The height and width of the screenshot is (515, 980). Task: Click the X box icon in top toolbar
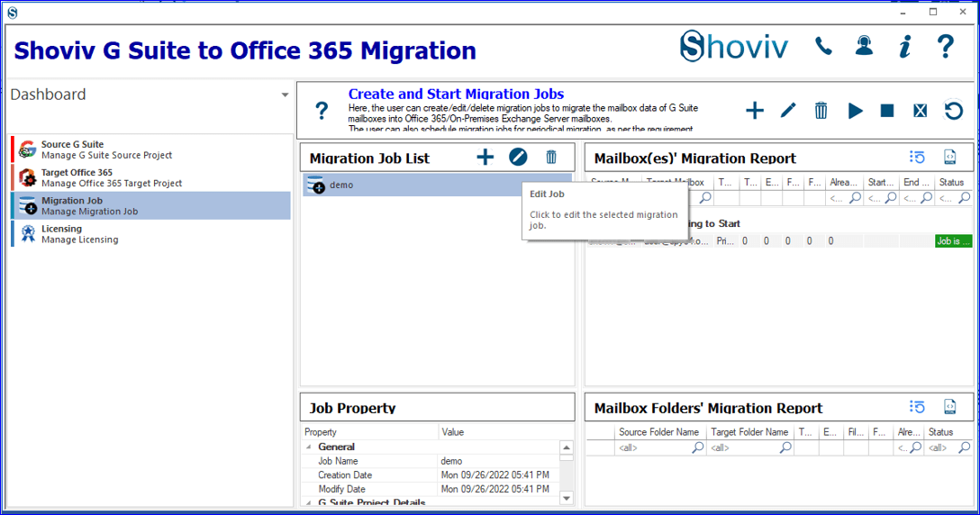tap(920, 111)
